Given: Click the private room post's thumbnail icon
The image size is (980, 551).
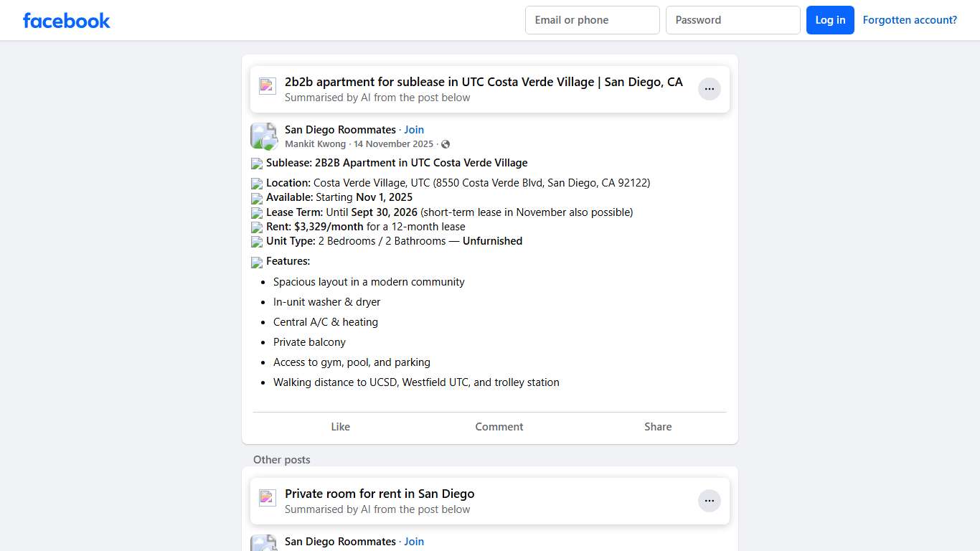Looking at the screenshot, I should (267, 496).
